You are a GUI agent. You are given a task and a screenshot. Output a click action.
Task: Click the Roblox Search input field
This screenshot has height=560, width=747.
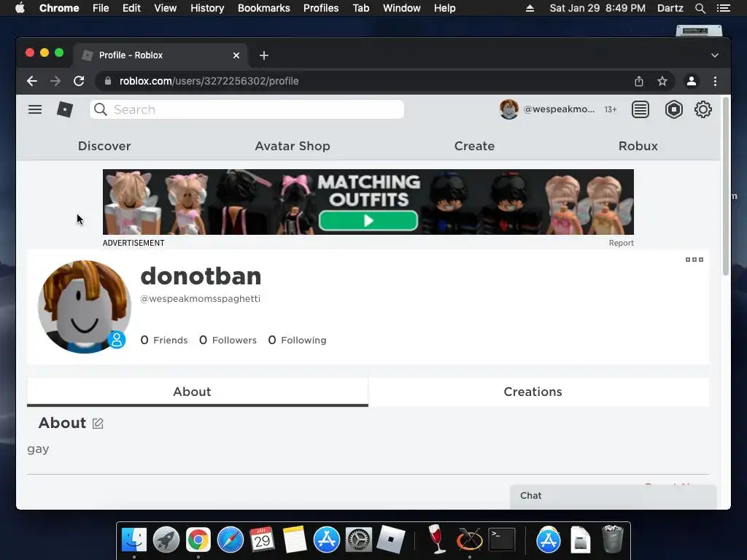point(247,109)
